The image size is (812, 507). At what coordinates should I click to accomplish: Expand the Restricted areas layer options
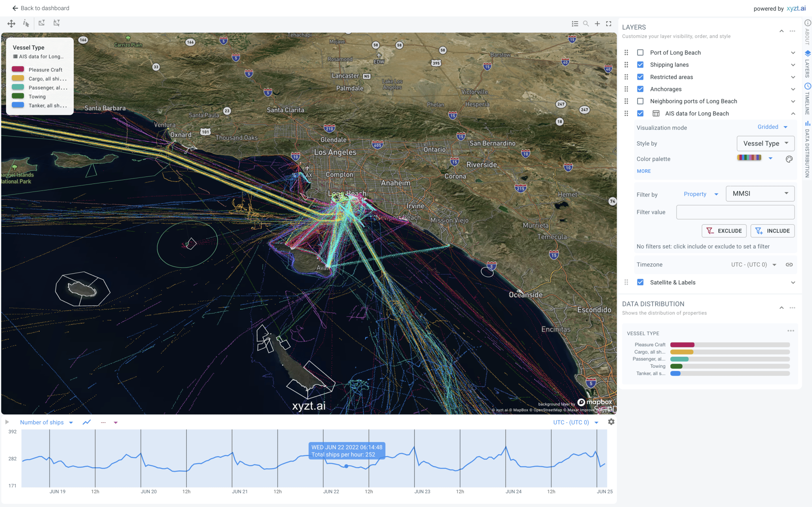[793, 77]
